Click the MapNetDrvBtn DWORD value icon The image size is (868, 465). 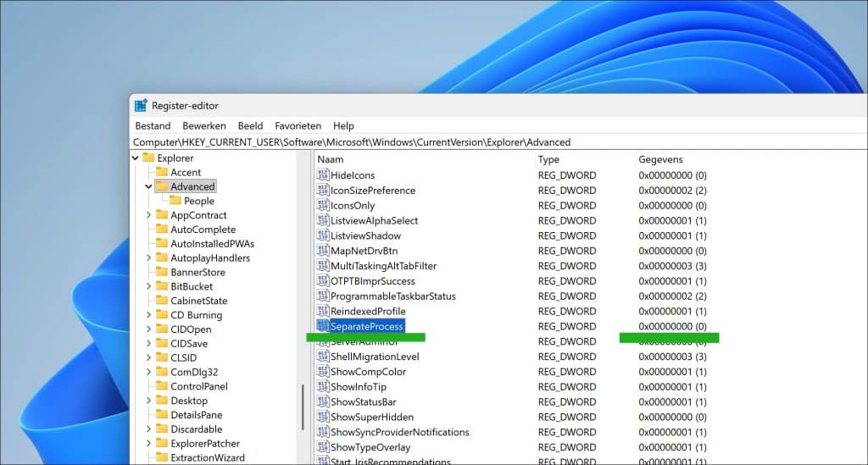pyautogui.click(x=323, y=251)
